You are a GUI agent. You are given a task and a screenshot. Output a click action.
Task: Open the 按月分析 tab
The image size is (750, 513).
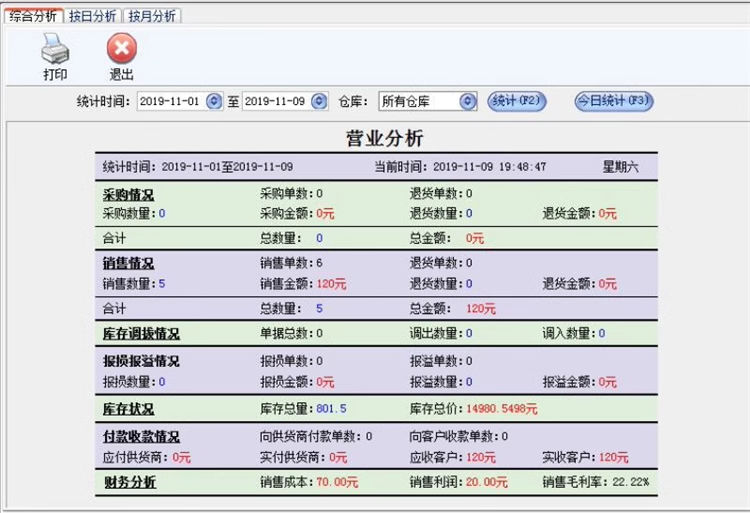coord(152,16)
